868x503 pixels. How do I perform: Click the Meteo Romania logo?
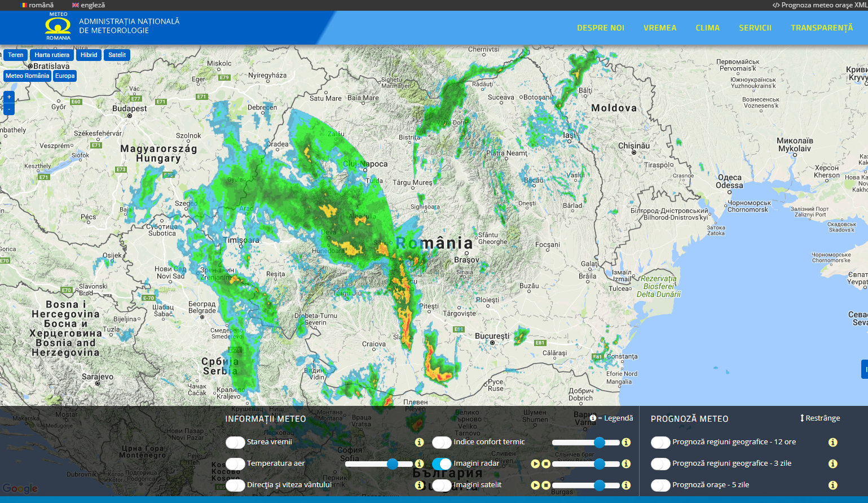pos(58,27)
